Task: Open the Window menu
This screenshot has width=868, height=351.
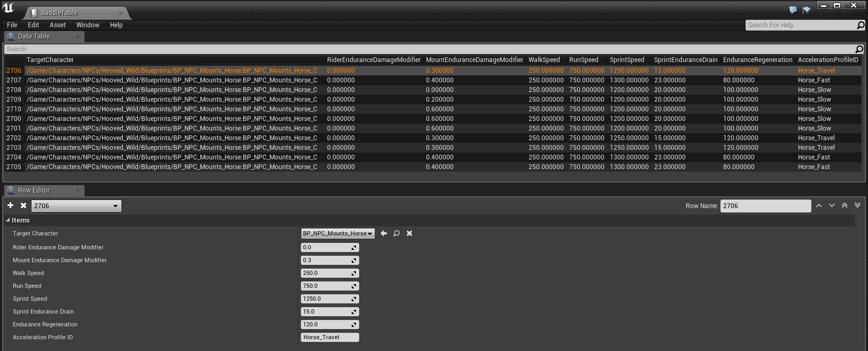Action: [88, 25]
